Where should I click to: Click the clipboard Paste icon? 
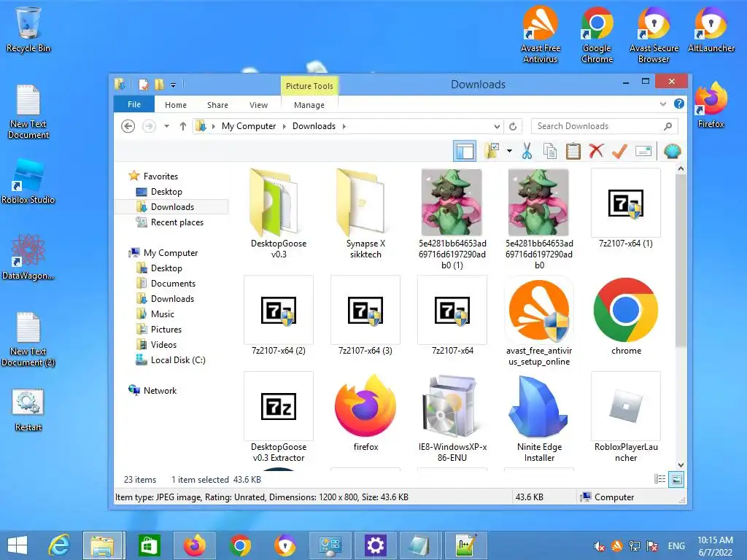[x=573, y=152]
